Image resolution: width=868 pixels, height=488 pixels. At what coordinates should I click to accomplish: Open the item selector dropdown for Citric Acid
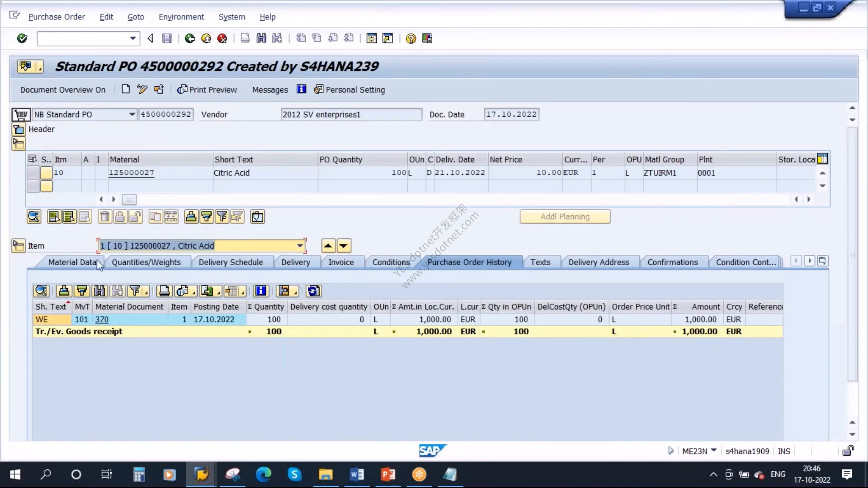point(300,246)
